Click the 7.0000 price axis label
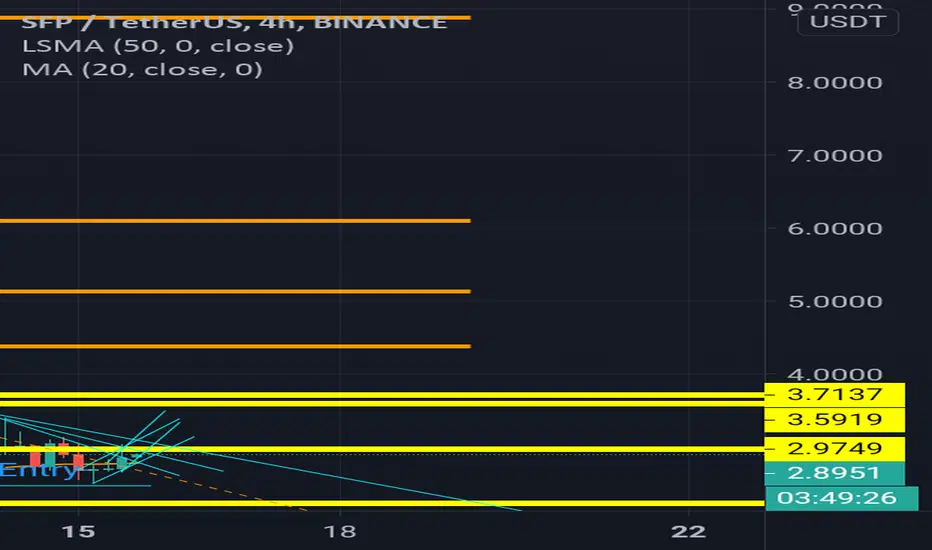Screen dimensions: 932x550 pyautogui.click(x=835, y=156)
